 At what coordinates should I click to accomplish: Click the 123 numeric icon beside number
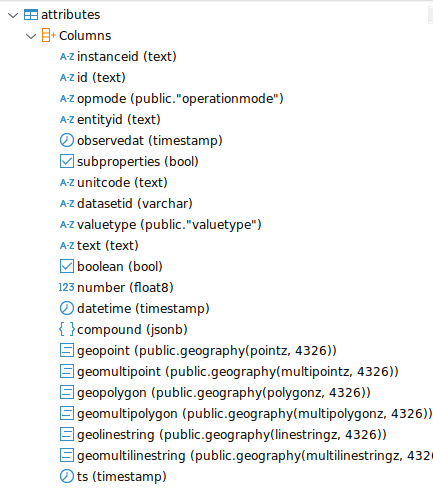pos(66,287)
